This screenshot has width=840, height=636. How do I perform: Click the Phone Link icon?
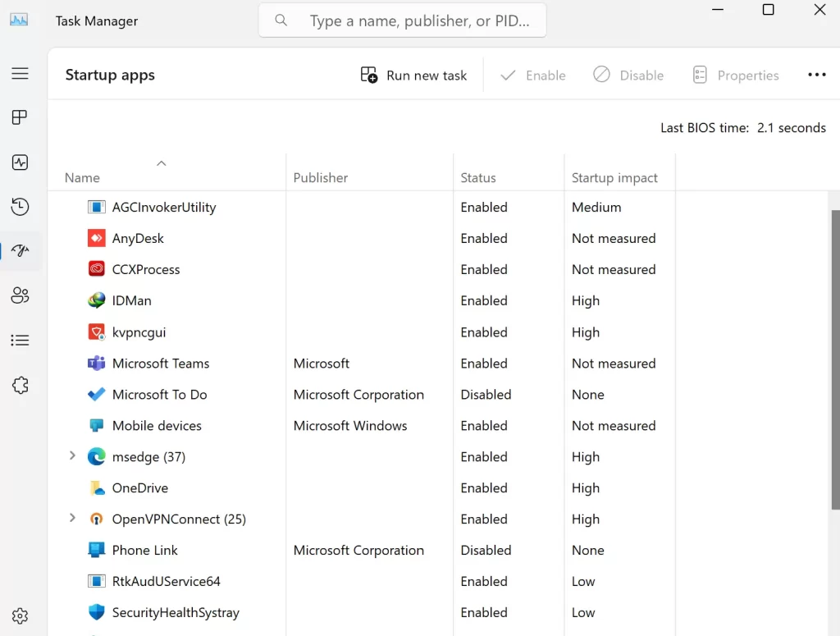tap(97, 550)
